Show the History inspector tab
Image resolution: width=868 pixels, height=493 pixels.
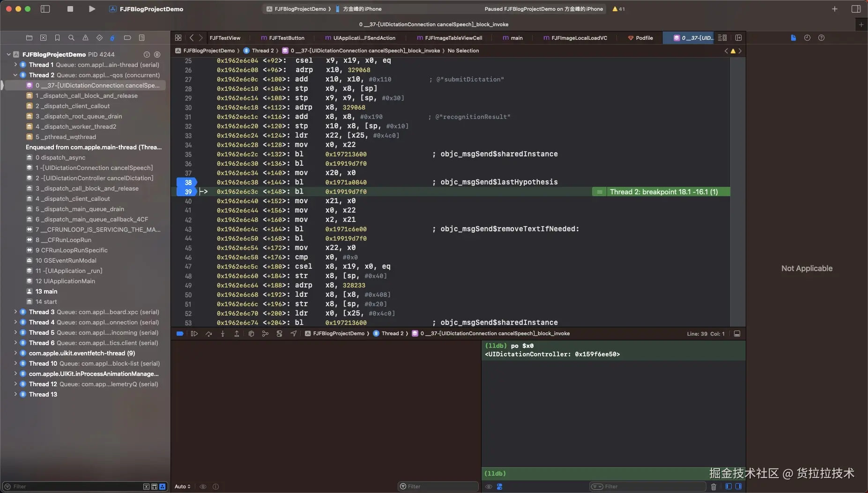807,38
